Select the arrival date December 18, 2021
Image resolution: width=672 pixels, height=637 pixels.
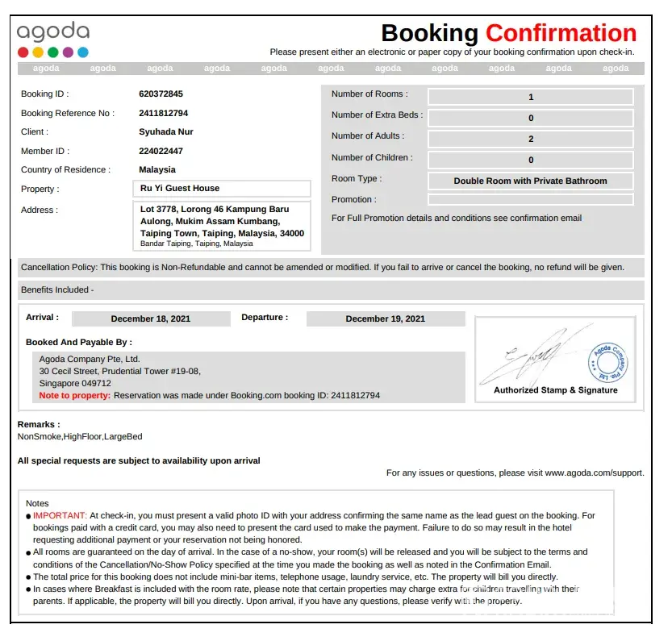151,318
